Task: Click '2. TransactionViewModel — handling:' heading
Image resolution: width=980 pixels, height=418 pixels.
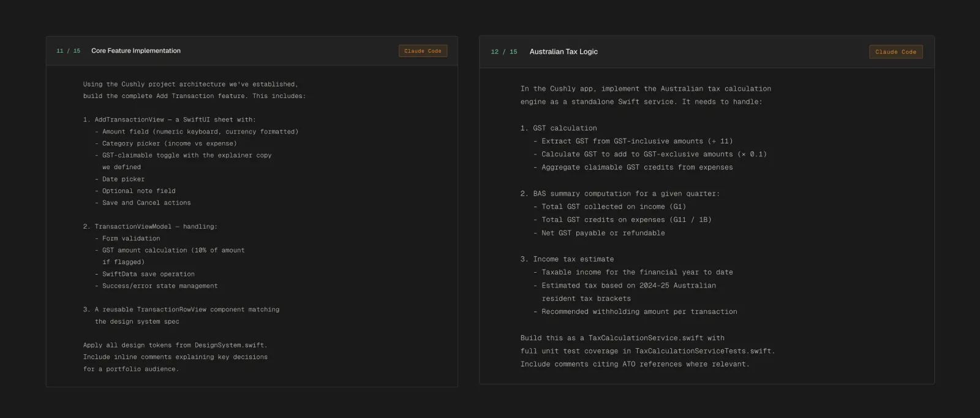Action: 150,226
